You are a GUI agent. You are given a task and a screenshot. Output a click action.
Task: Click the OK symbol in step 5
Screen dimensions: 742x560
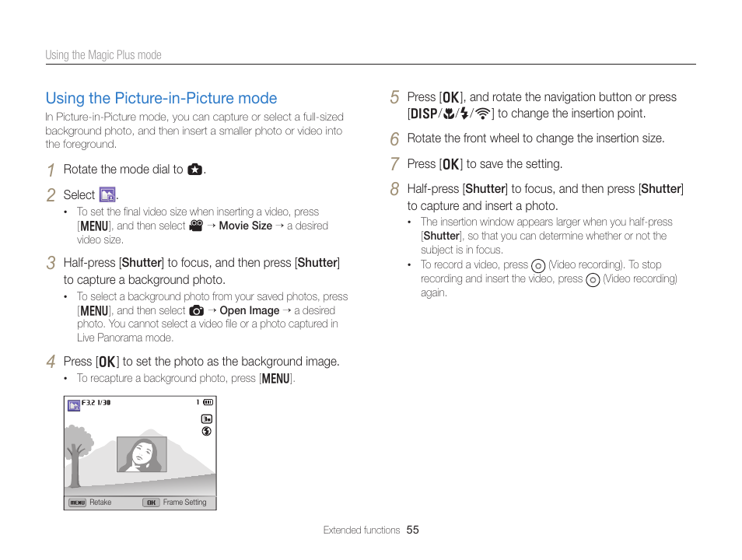point(451,97)
